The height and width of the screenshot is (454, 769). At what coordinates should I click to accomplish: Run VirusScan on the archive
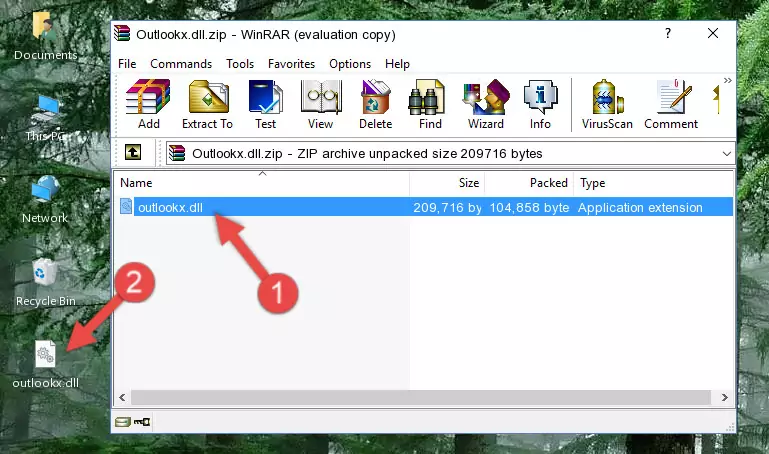click(607, 104)
